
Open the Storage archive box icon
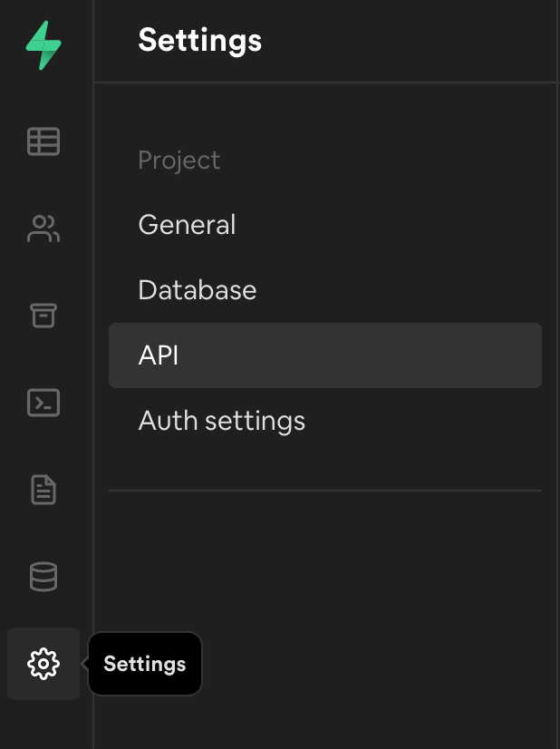tap(43, 316)
